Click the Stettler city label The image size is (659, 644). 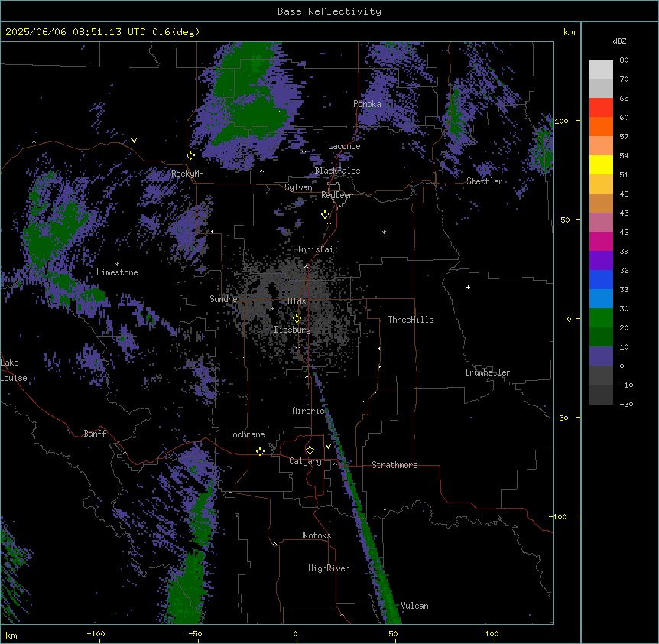[485, 181]
